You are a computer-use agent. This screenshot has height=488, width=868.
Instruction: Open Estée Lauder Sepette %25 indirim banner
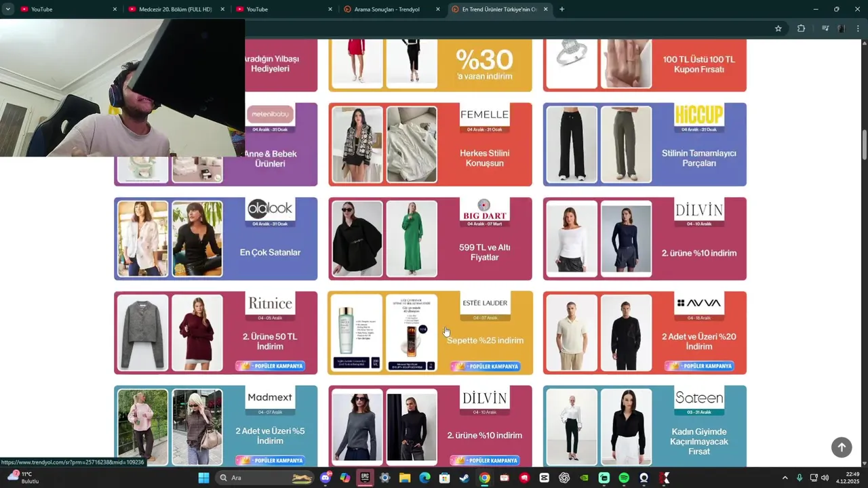coord(430,333)
